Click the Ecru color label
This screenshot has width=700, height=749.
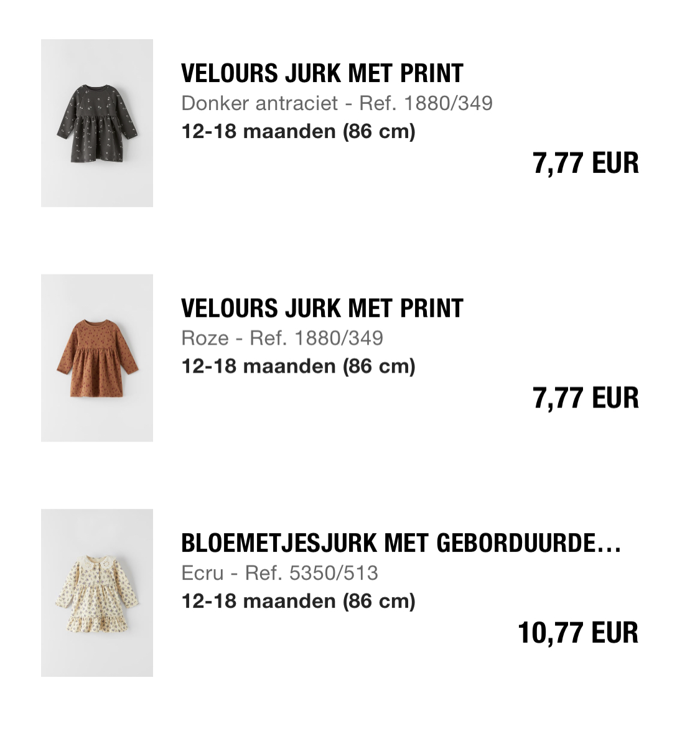[202, 572]
